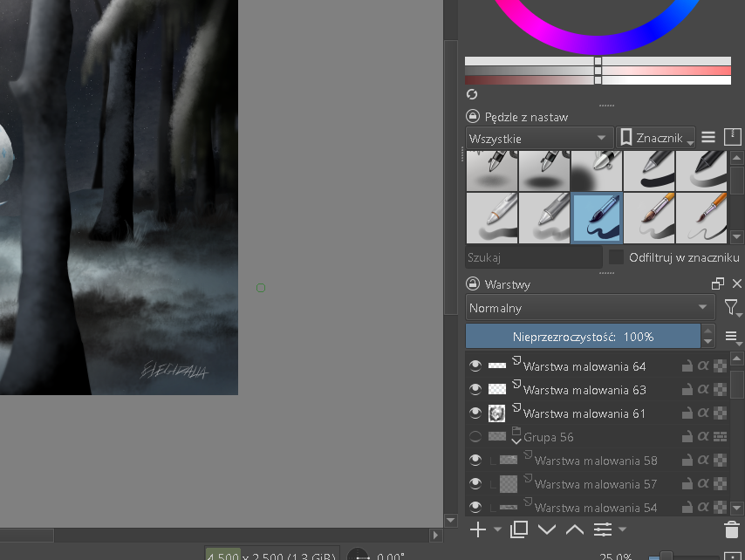The height and width of the screenshot is (560, 745).
Task: Open the brush presets view options menu
Action: point(708,138)
